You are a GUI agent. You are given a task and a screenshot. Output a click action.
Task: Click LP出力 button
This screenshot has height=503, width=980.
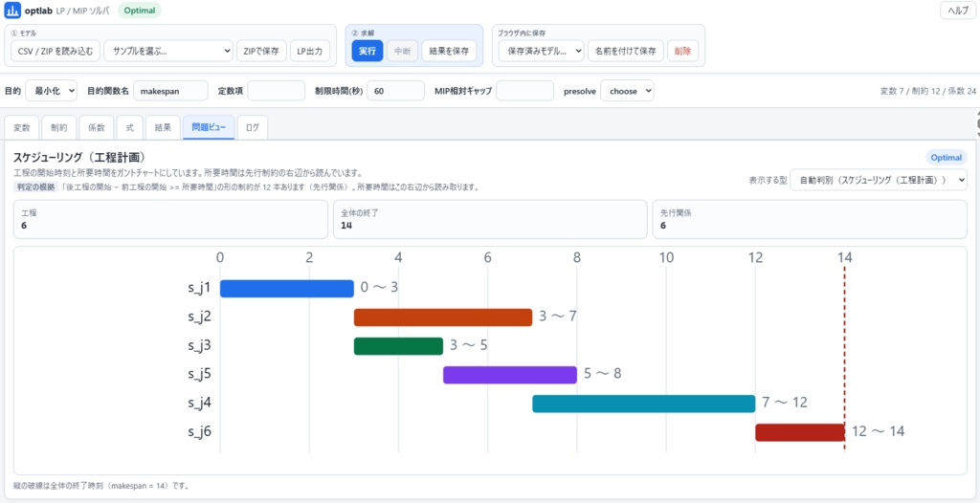click(310, 52)
